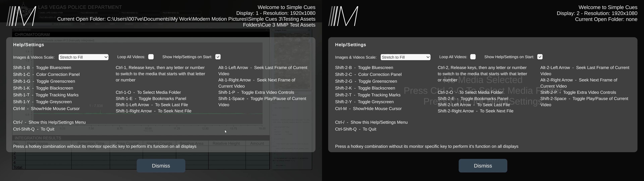
Task: Uncheck Show Help/Settings on Start on Display 1
Action: point(218,57)
